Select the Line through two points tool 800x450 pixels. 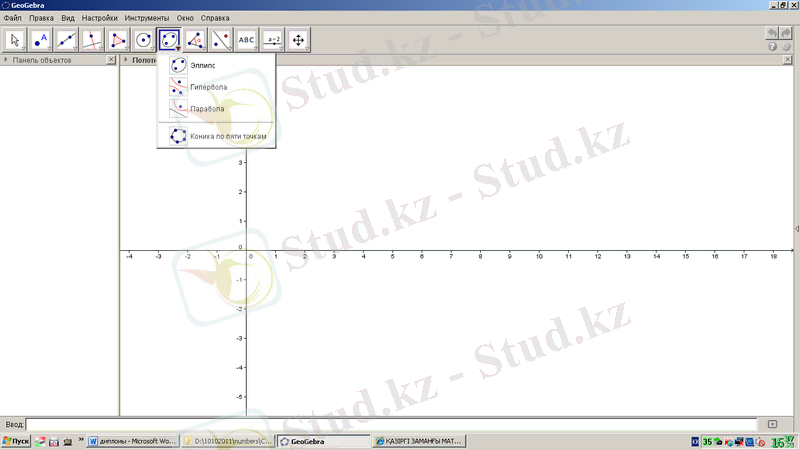pyautogui.click(x=66, y=40)
